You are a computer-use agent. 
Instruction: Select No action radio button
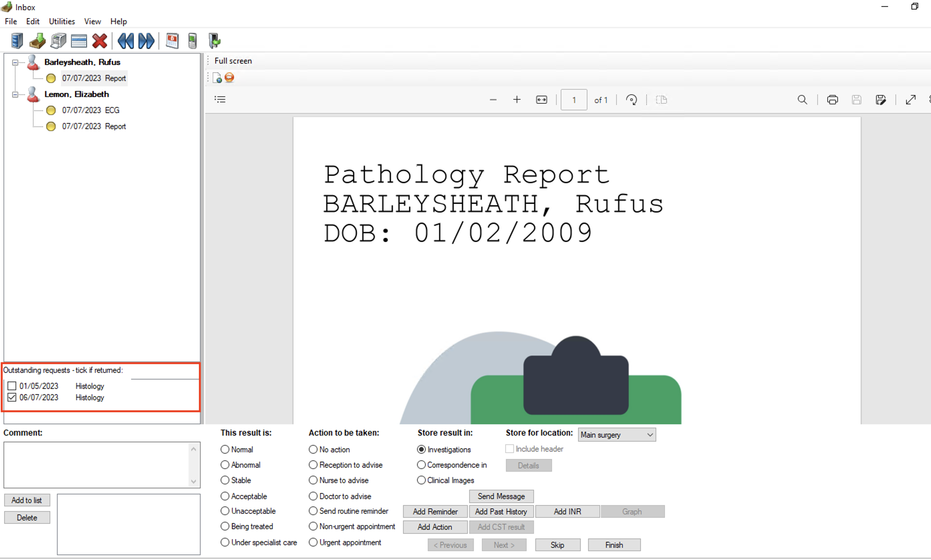click(313, 449)
